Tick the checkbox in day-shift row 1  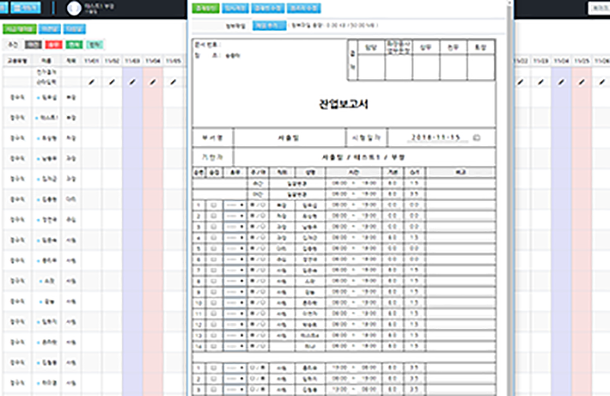214,205
